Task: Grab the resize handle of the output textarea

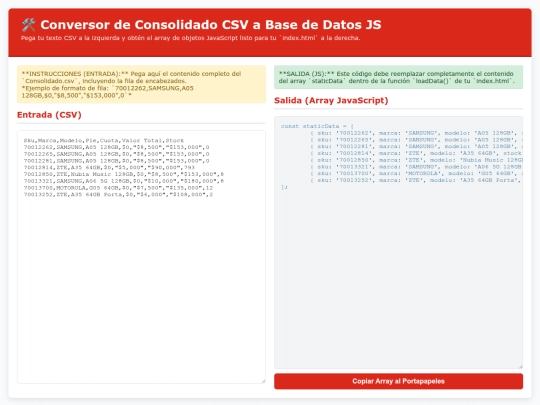Action: [520, 366]
